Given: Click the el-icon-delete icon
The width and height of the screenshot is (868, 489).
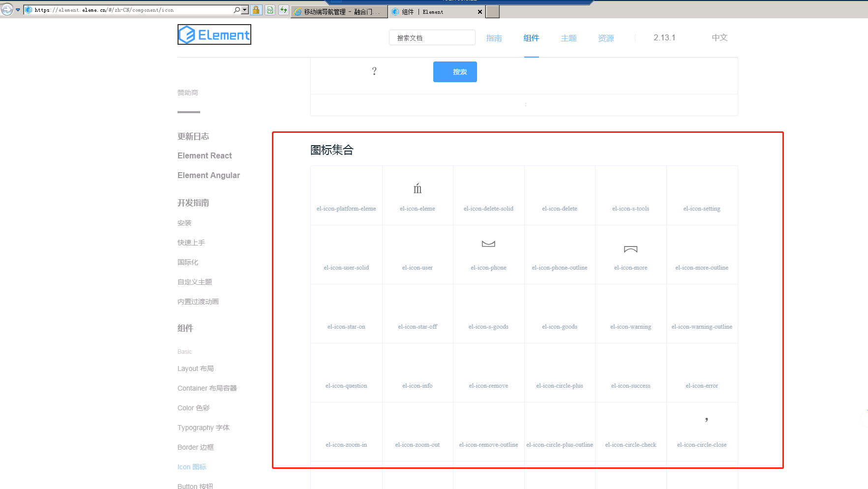Looking at the screenshot, I should [x=560, y=195].
